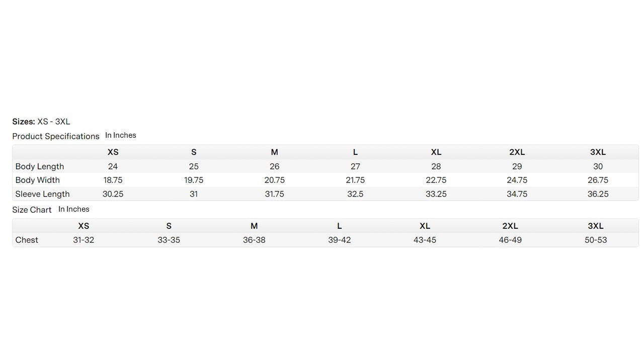Click the 2XL header in Size Chart table
This screenshot has width=644, height=362.
point(510,226)
